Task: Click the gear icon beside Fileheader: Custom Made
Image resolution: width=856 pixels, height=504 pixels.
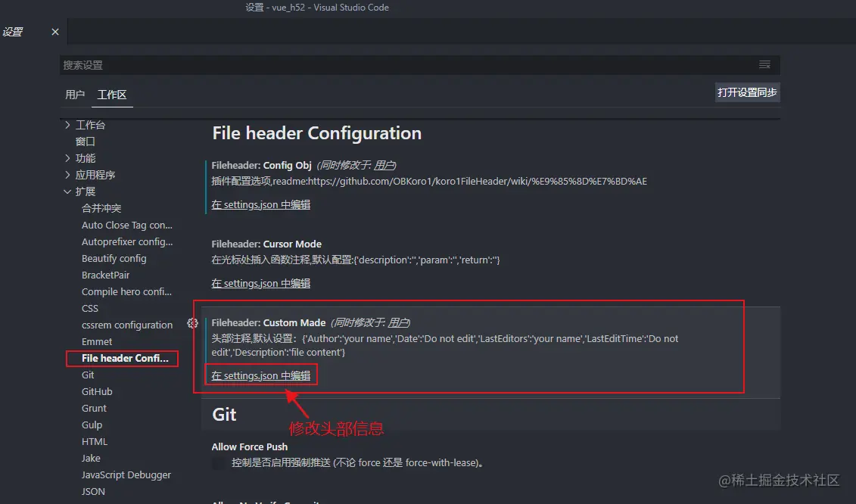Action: [x=192, y=322]
